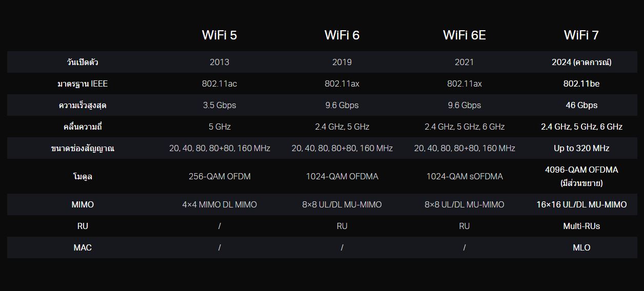This screenshot has width=644, height=291.
Task: Select the 802.11be cell
Action: tap(581, 84)
